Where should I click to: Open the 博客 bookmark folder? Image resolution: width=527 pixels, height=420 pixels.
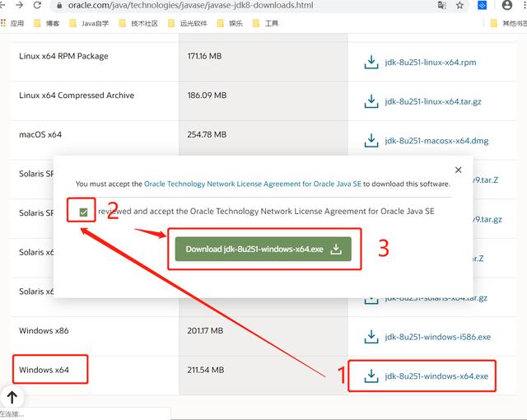point(47,23)
